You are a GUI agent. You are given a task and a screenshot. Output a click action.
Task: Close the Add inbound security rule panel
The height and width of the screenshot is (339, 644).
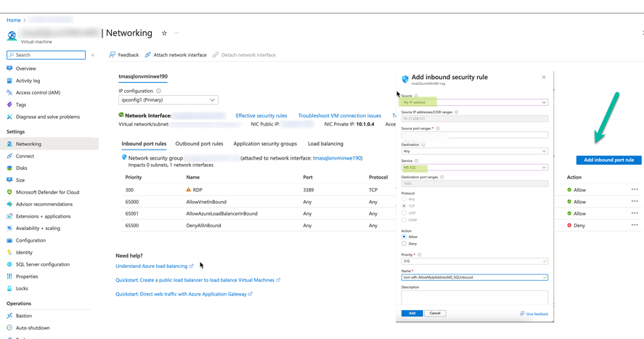[544, 77]
